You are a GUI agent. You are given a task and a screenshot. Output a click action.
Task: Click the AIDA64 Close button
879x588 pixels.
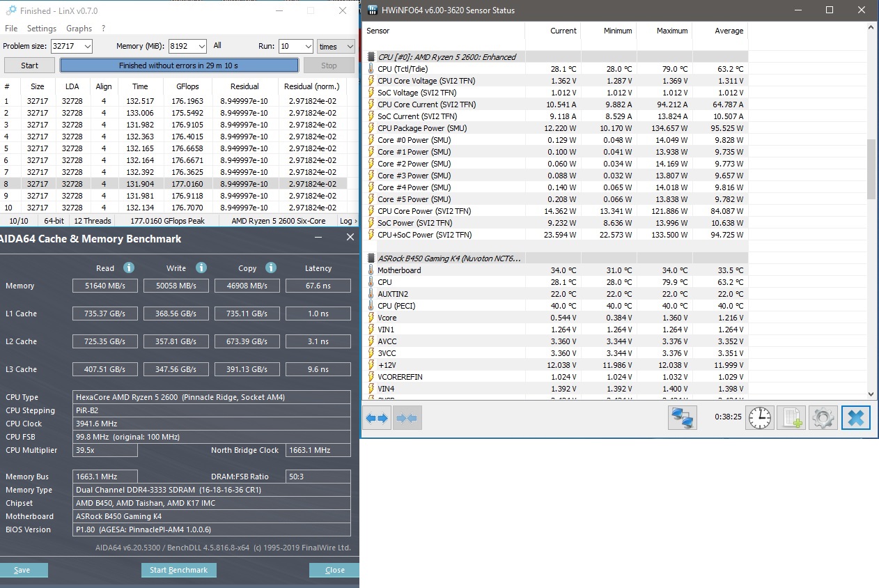[334, 570]
